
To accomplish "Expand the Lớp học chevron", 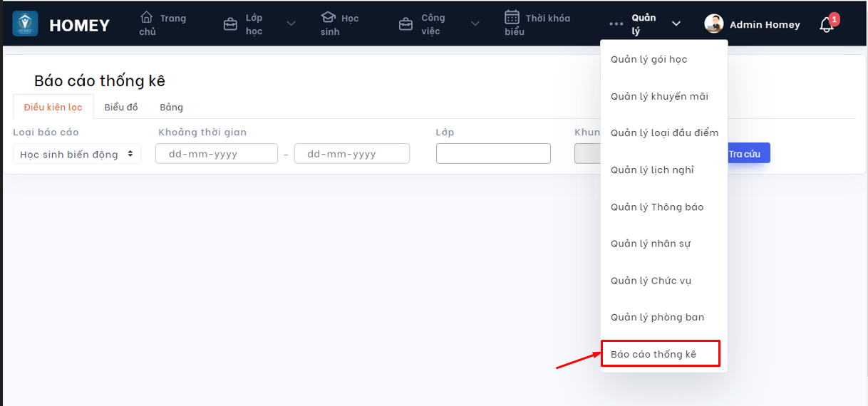I will [291, 24].
